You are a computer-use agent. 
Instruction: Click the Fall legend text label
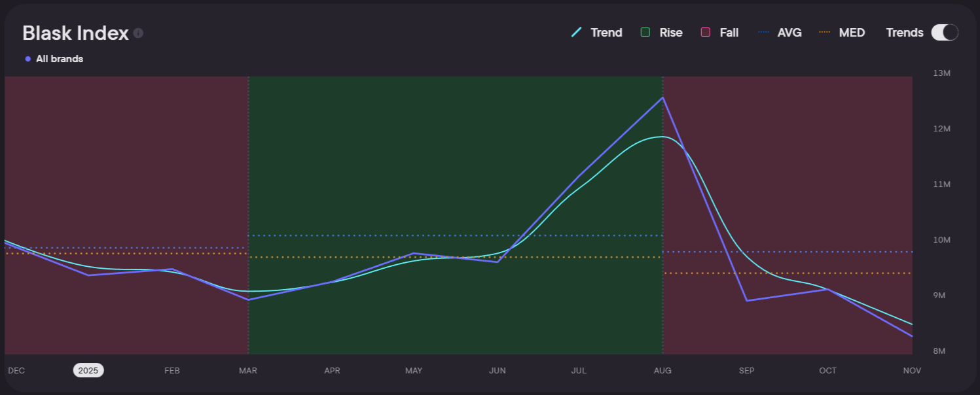729,33
